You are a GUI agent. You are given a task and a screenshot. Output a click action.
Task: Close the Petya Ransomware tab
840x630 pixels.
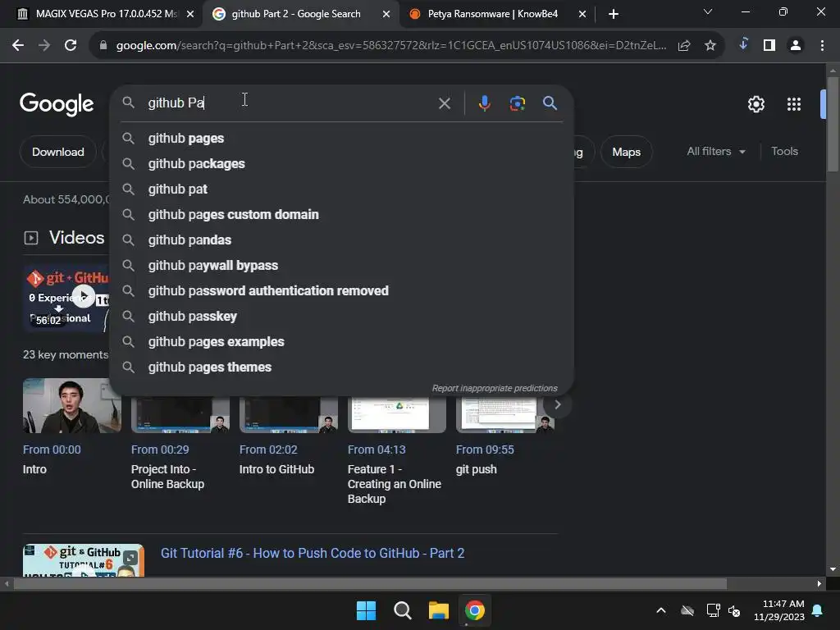coord(582,14)
